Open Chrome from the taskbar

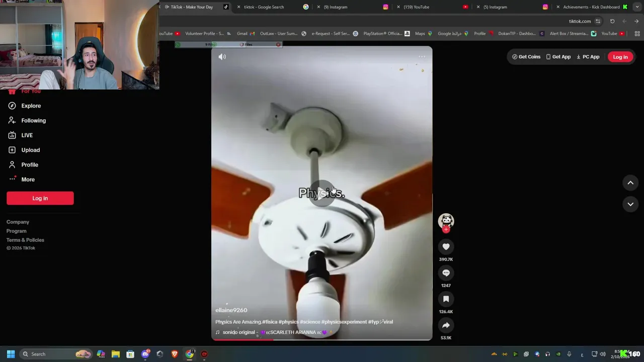point(190,354)
